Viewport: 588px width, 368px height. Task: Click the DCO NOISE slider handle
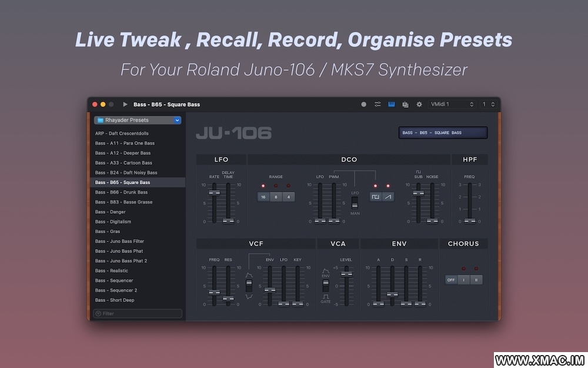tap(432, 221)
